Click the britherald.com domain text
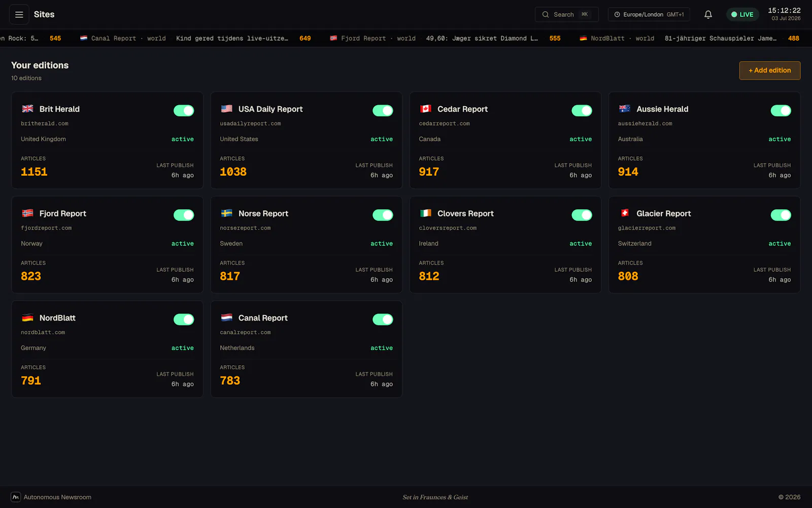The width and height of the screenshot is (812, 508). pyautogui.click(x=44, y=123)
